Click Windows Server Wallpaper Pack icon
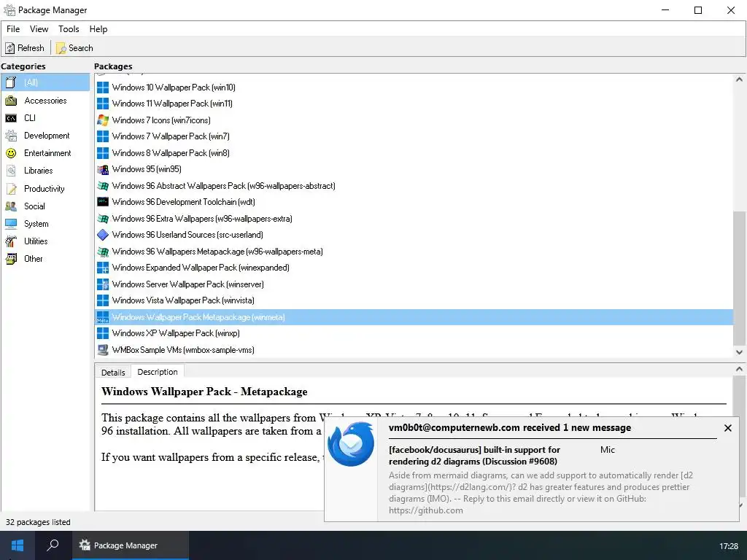The width and height of the screenshot is (747, 560). click(103, 284)
